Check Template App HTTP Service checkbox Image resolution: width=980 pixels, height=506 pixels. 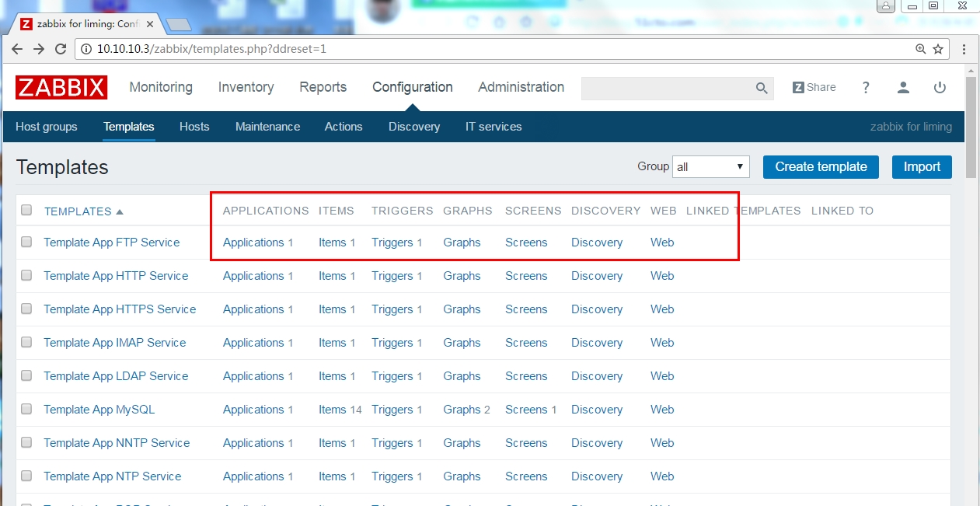(26, 275)
